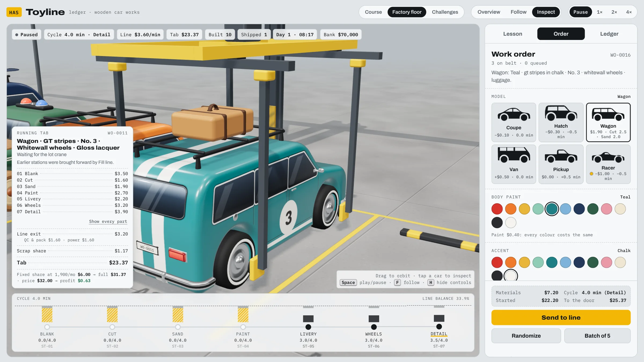The height and width of the screenshot is (362, 644).
Task: Click the Cycle 4.0 min Detail chip
Action: click(79, 35)
